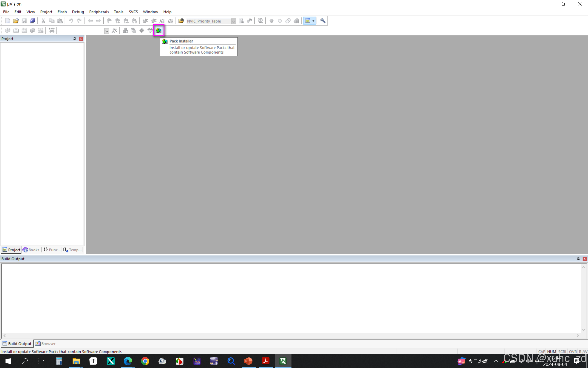Open Google Chrome from the taskbar
The width and height of the screenshot is (588, 368).
click(x=145, y=361)
